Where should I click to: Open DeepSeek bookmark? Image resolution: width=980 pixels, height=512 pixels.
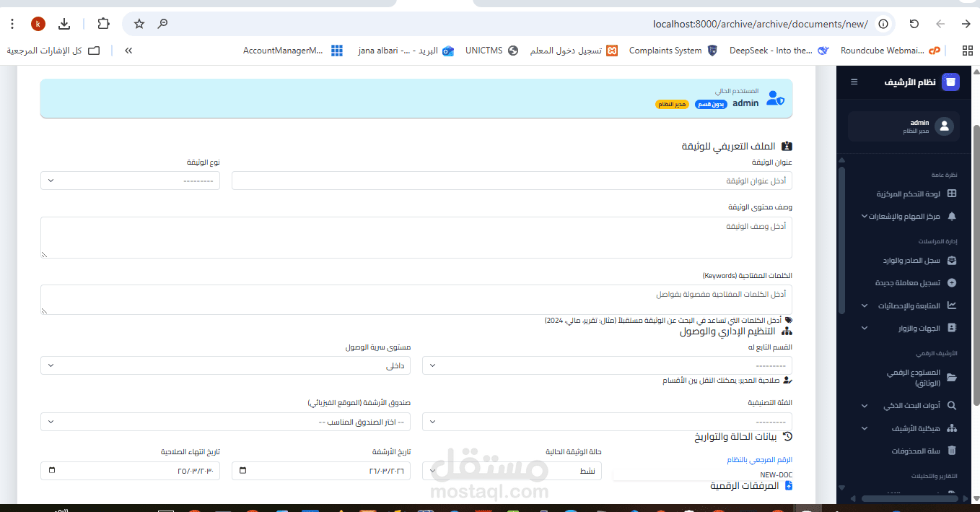(x=779, y=51)
